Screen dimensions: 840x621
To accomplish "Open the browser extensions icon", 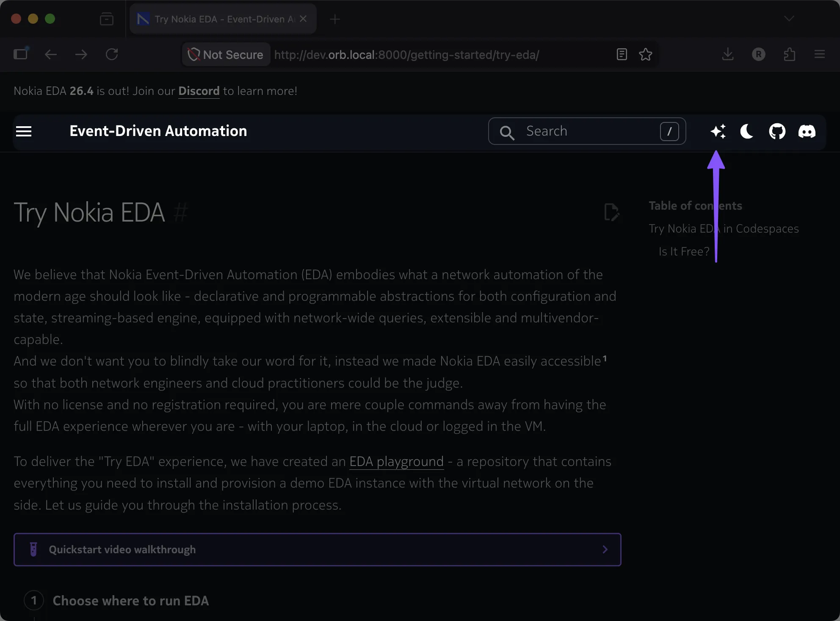I will [789, 54].
